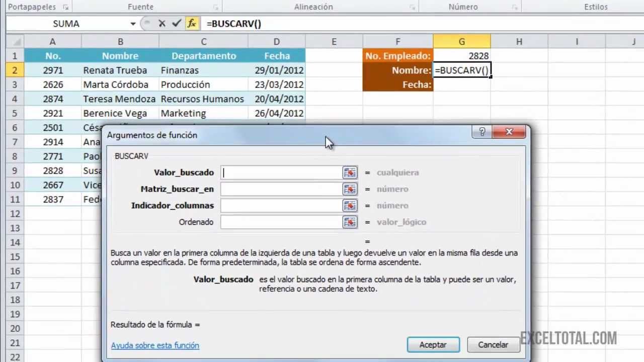Viewport: 644px width, 362px height.
Task: Click the Producción department cell
Action: click(x=204, y=84)
